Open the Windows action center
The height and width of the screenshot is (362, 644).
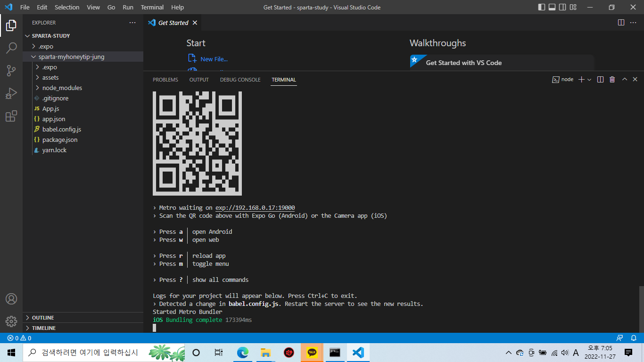coord(628,353)
